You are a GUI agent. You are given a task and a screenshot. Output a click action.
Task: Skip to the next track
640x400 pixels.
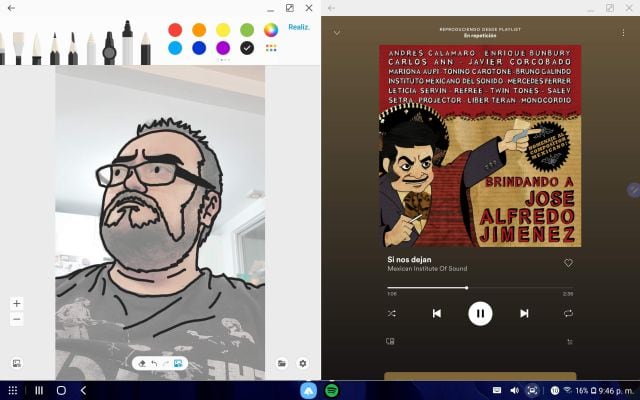point(524,313)
